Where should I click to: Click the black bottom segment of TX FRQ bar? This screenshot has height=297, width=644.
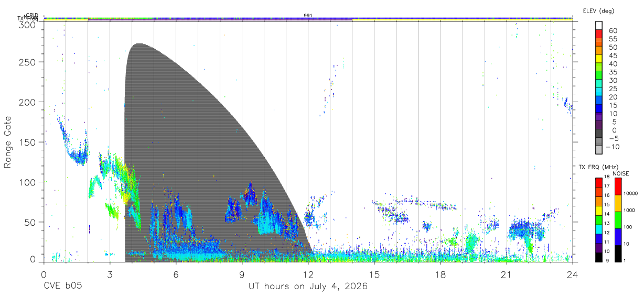click(x=599, y=256)
